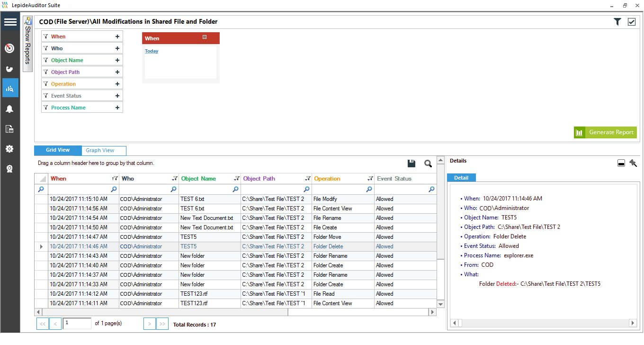644x345 pixels.
Task: Open the settings gear icon in sidebar
Action: coord(9,149)
